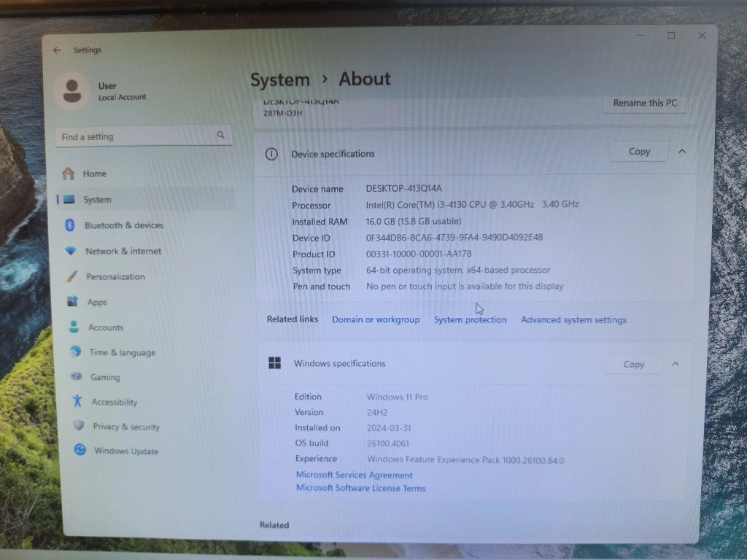Maximize the Settings window
The width and height of the screenshot is (747, 560).
click(x=671, y=35)
